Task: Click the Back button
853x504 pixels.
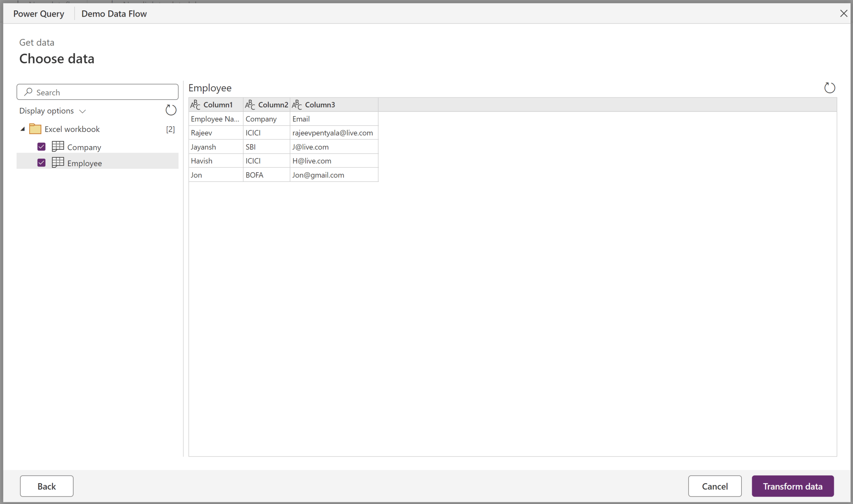Action: click(46, 486)
